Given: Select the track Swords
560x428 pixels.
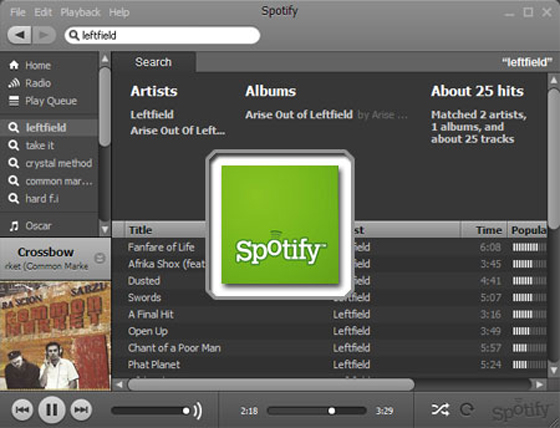Looking at the screenshot, I should 144,298.
